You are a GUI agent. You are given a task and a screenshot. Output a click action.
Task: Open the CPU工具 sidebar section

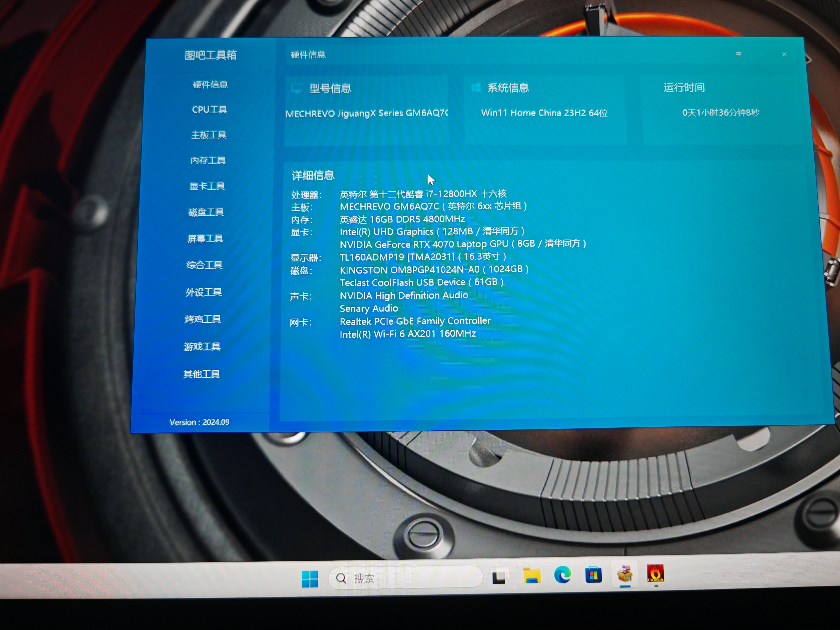(209, 109)
